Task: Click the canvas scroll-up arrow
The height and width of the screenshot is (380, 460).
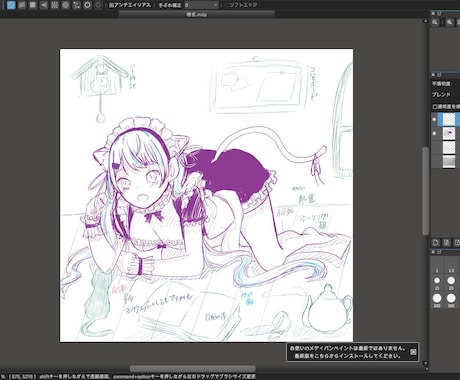Action: [425, 21]
